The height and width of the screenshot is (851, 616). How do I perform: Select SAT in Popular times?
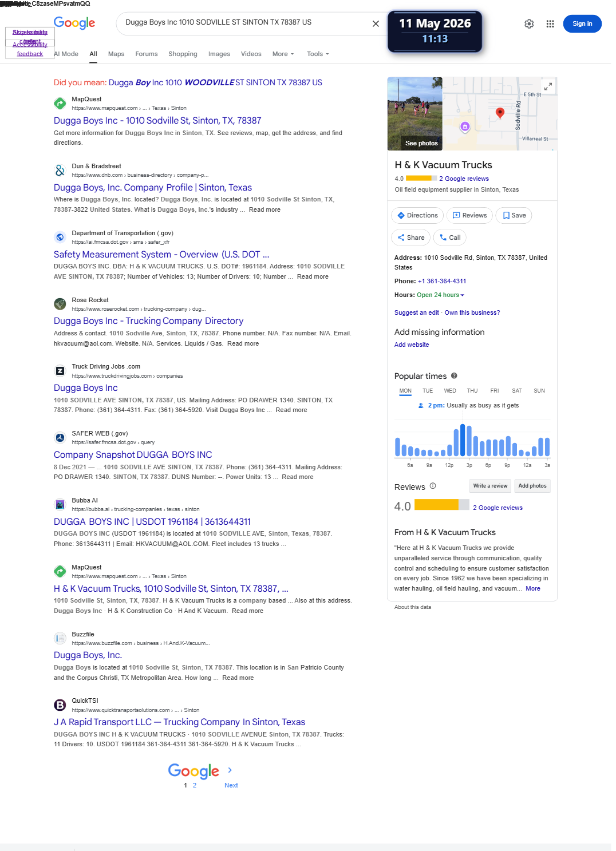click(x=517, y=391)
